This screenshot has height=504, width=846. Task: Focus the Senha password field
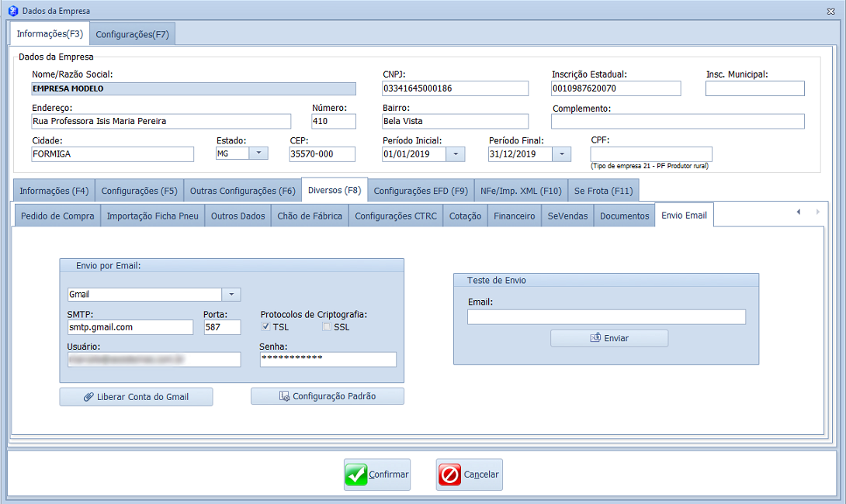pos(328,359)
